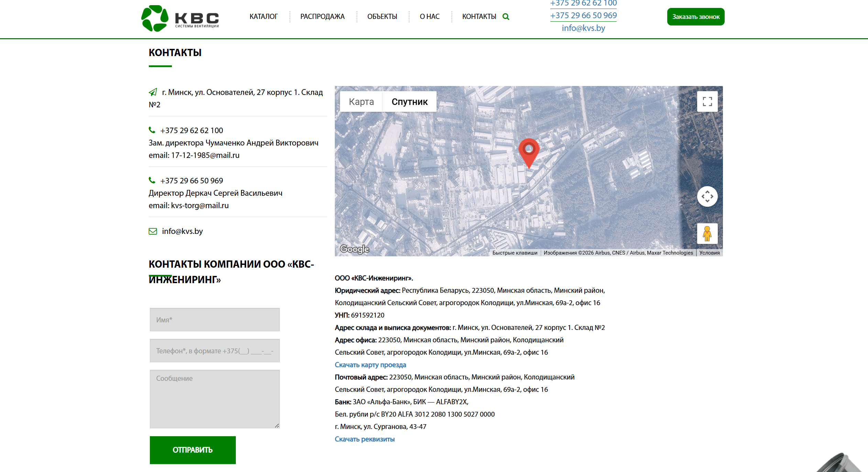Click the paper plane address icon
Image resolution: width=868 pixels, height=472 pixels.
(153, 92)
